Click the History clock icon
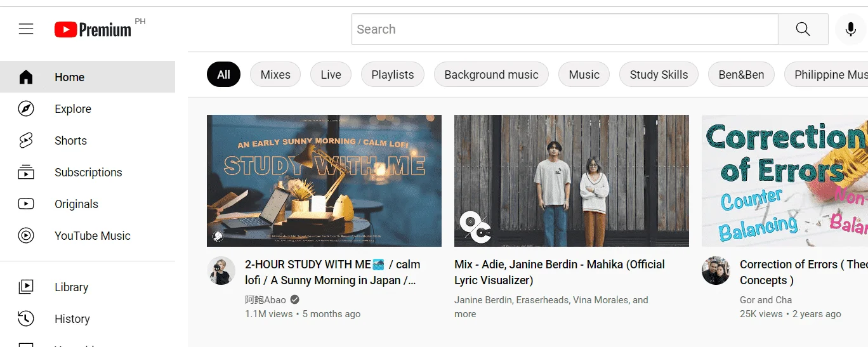The image size is (868, 347). (x=26, y=318)
